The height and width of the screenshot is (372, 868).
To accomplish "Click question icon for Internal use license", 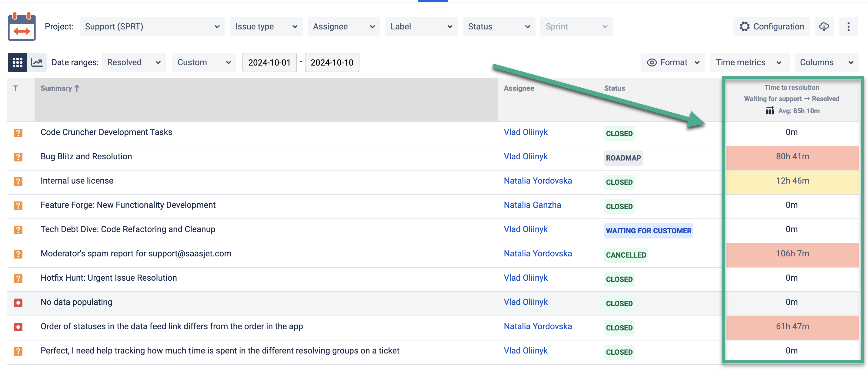I will pyautogui.click(x=18, y=181).
